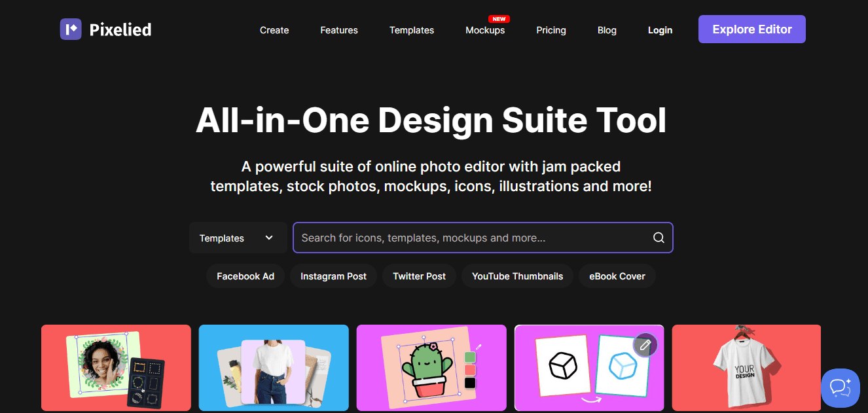Screen dimensions: 868x413
Task: Go to Mockups in navigation
Action: tap(485, 30)
